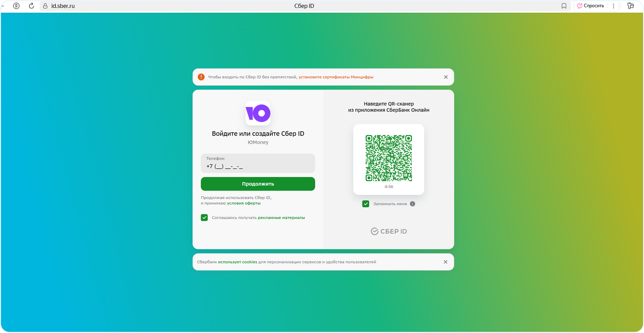Image resolution: width=644 pixels, height=333 pixels.
Task: Close the cookies notice banner
Action: click(445, 262)
